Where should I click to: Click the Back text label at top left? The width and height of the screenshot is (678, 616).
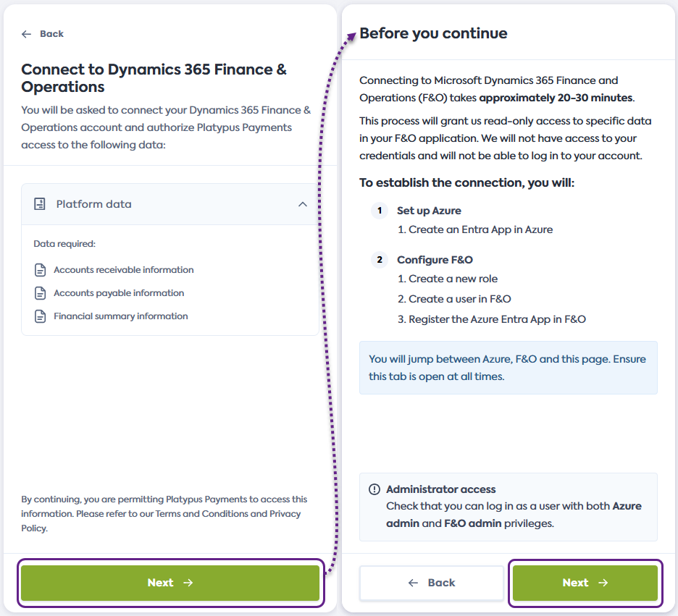(x=51, y=33)
